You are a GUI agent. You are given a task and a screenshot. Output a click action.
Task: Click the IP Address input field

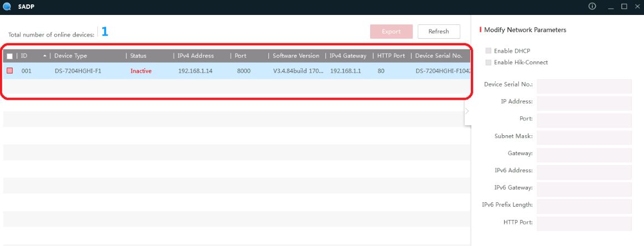(x=584, y=104)
